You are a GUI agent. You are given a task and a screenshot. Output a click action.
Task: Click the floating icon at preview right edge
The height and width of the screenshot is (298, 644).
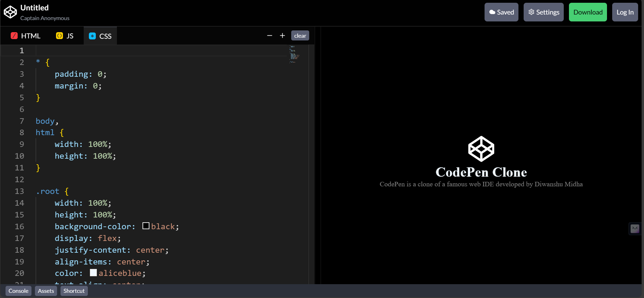pyautogui.click(x=635, y=229)
